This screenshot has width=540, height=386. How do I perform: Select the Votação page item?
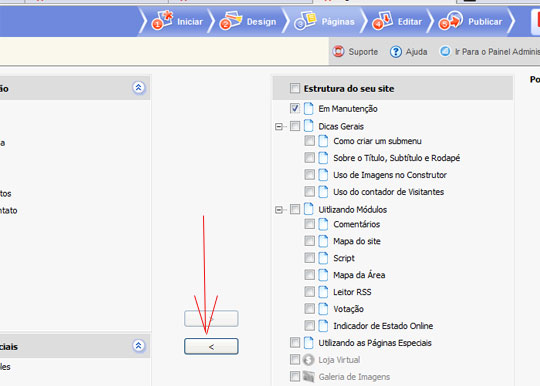coord(348,309)
